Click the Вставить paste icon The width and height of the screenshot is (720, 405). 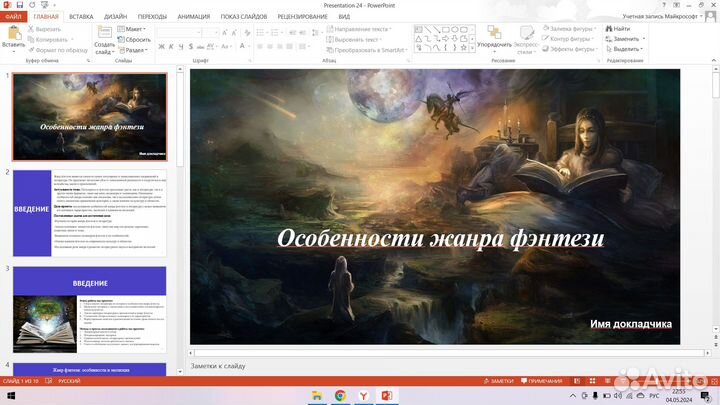[13, 33]
